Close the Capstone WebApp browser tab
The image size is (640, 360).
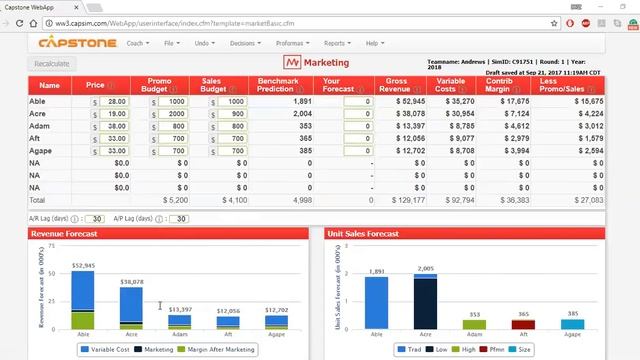(x=76, y=7)
